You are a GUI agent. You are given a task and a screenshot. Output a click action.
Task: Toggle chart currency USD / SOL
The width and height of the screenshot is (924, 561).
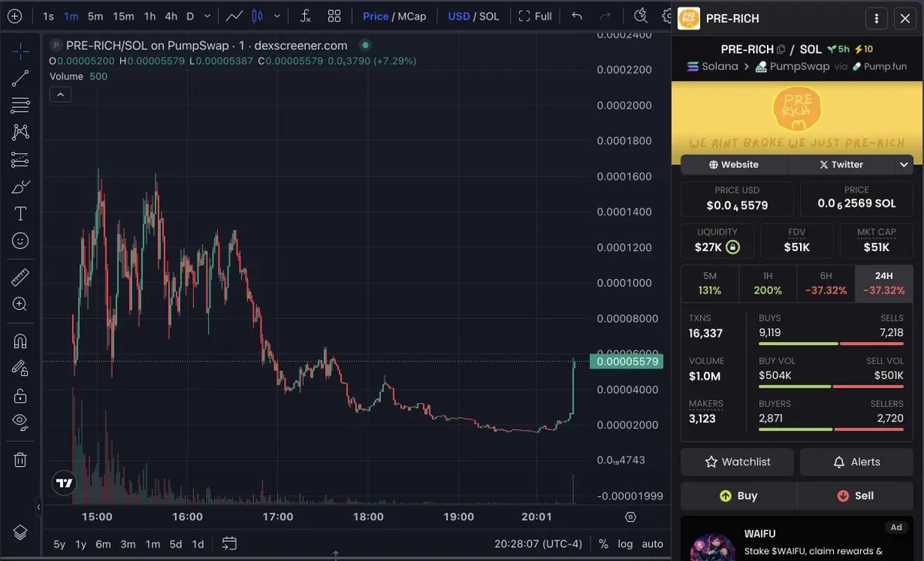[474, 15]
